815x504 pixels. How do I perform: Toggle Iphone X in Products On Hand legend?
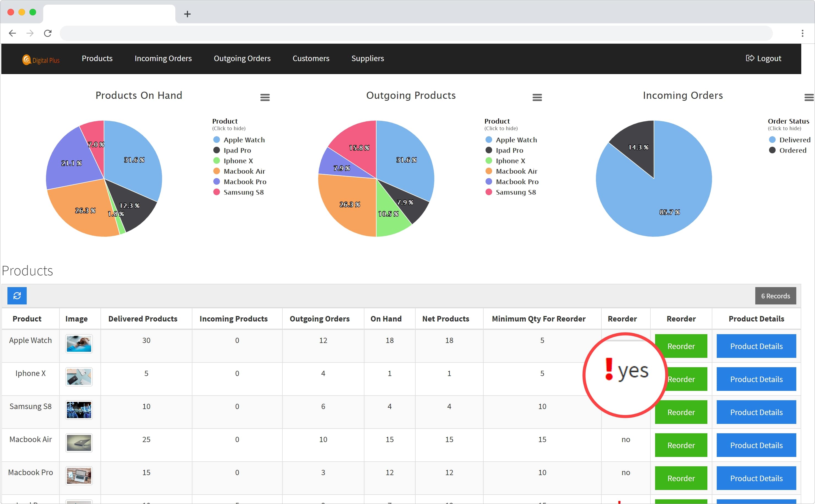233,161
